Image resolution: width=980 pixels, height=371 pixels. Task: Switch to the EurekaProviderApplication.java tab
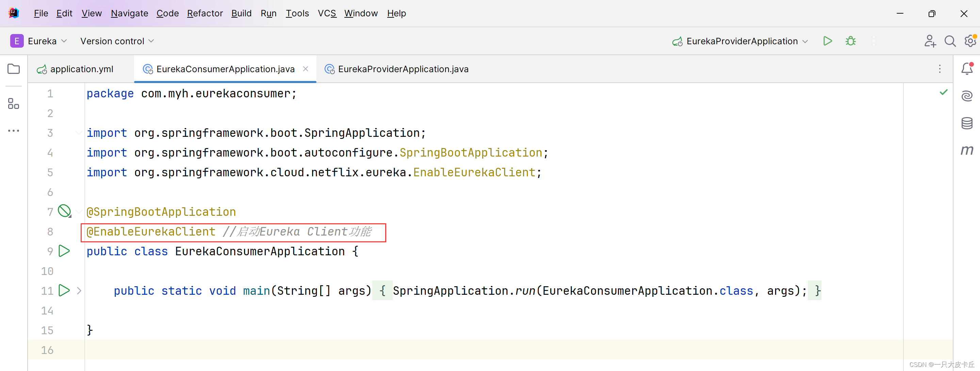(x=396, y=69)
